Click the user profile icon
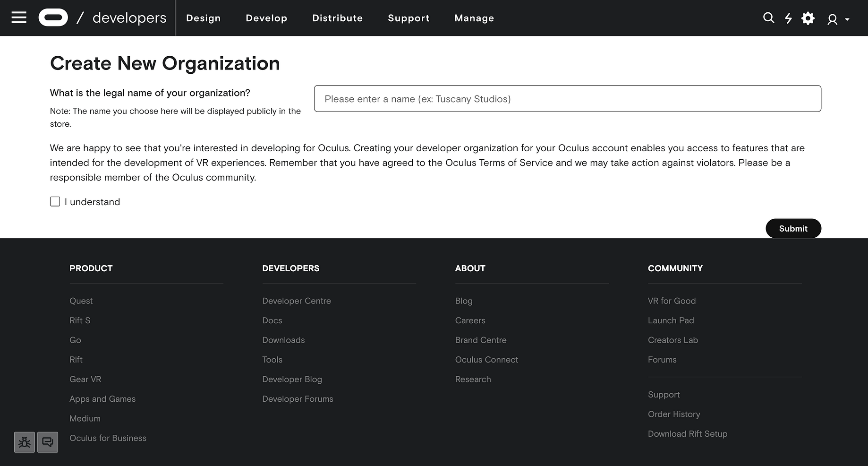The height and width of the screenshot is (466, 868). click(832, 19)
